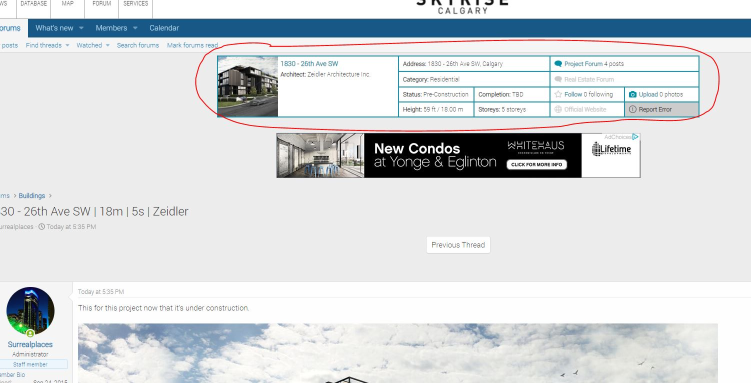
Task: Open the Calendar tab
Action: click(x=164, y=28)
